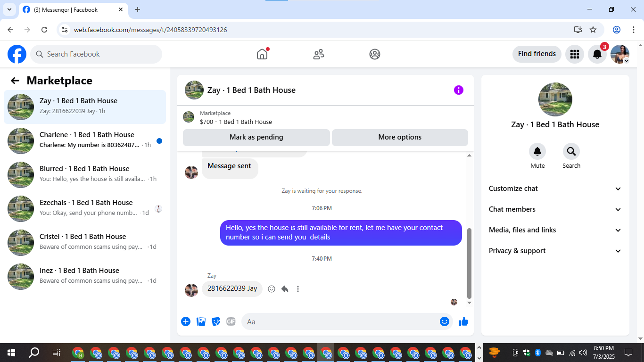Screen dimensions: 644x362
Task: Open the account profile picture menu
Action: [620, 54]
